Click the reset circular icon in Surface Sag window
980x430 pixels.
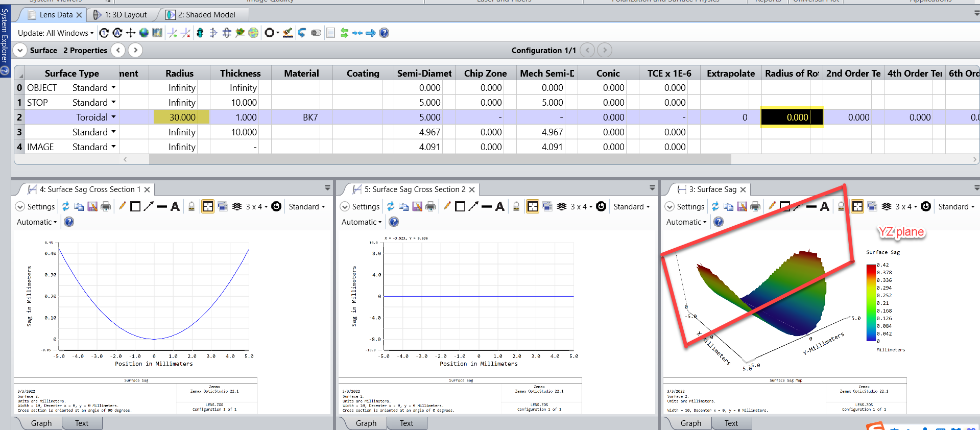tap(926, 206)
